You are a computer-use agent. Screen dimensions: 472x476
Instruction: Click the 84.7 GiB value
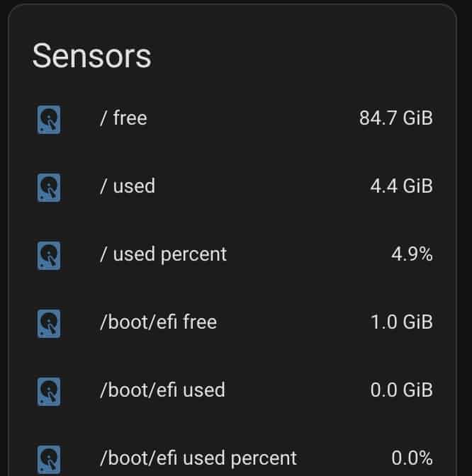click(395, 118)
